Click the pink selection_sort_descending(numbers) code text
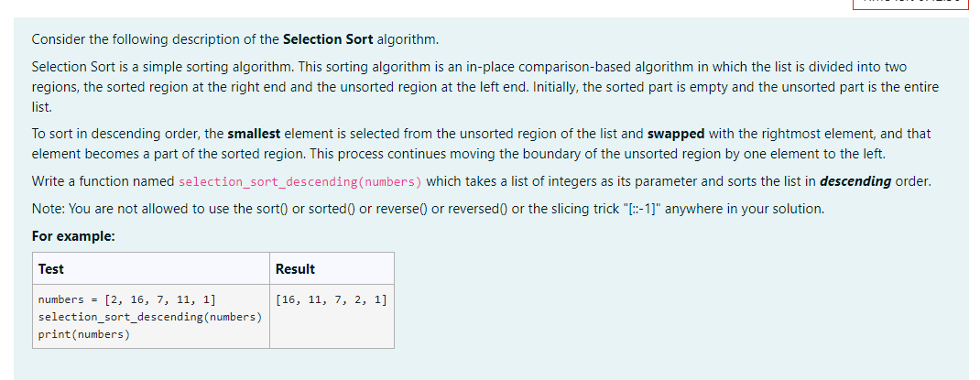Viewport: 980px width, 380px height. click(300, 182)
